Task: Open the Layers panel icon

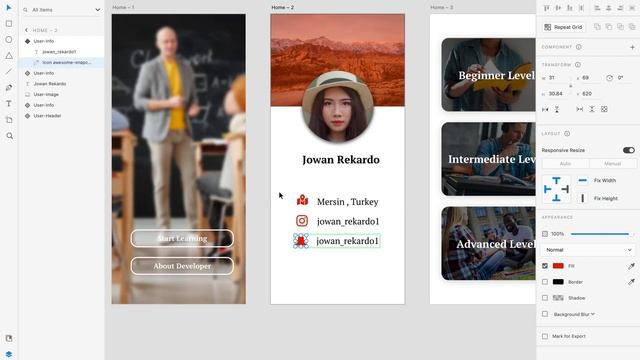Action: click(9, 354)
